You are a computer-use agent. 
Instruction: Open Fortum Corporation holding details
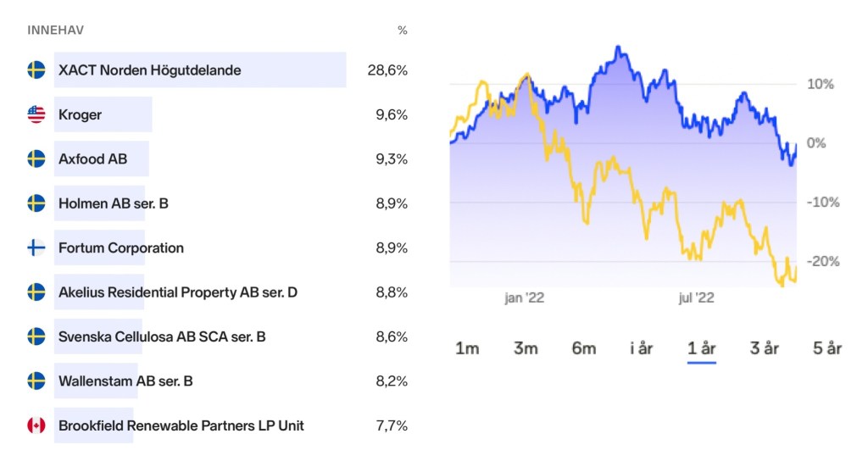[121, 248]
